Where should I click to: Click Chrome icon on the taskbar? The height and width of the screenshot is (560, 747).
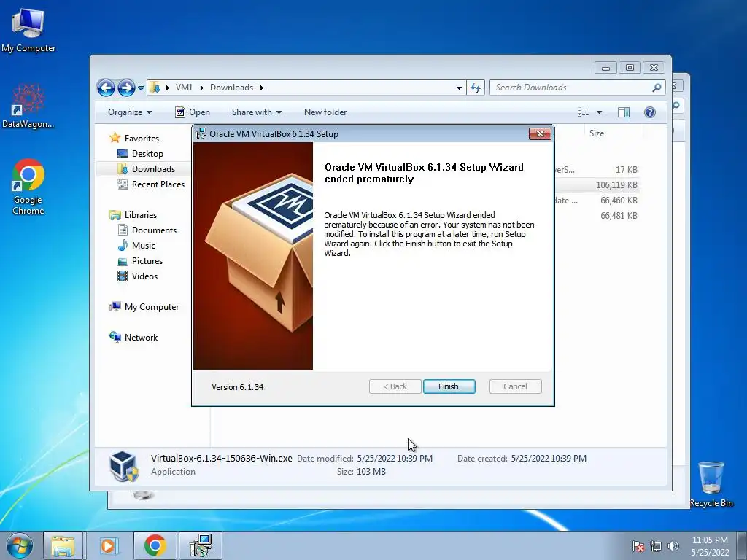point(155,545)
